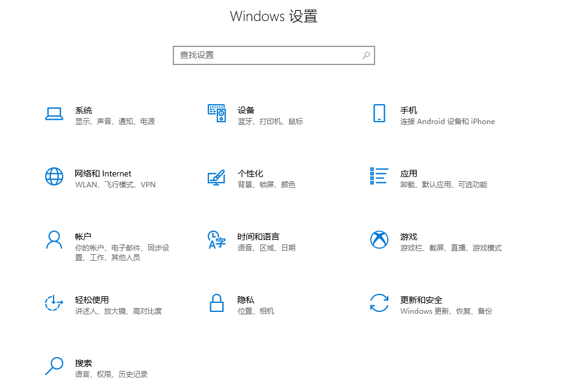Open 游戏 via the Xbox logo icon

379,240
